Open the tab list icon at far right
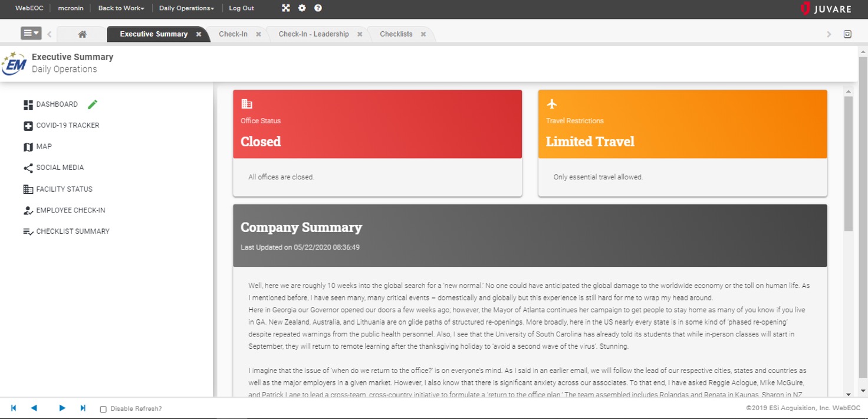 coord(847,34)
